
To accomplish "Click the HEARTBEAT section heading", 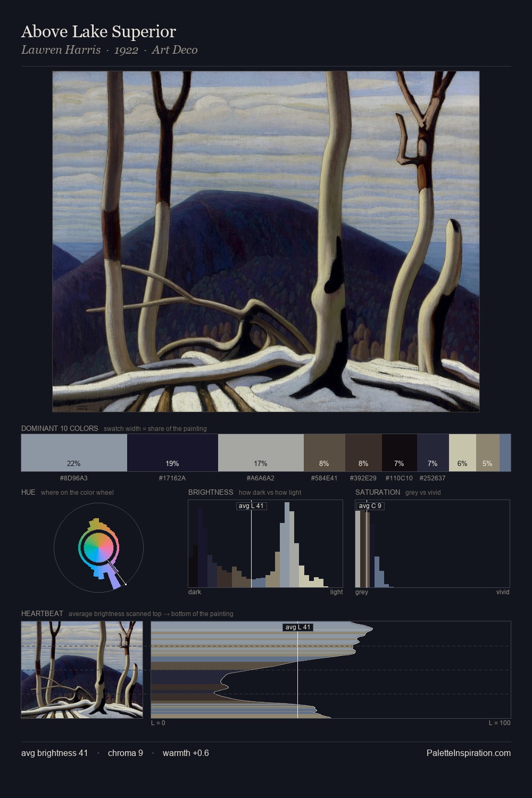I will click(x=42, y=613).
